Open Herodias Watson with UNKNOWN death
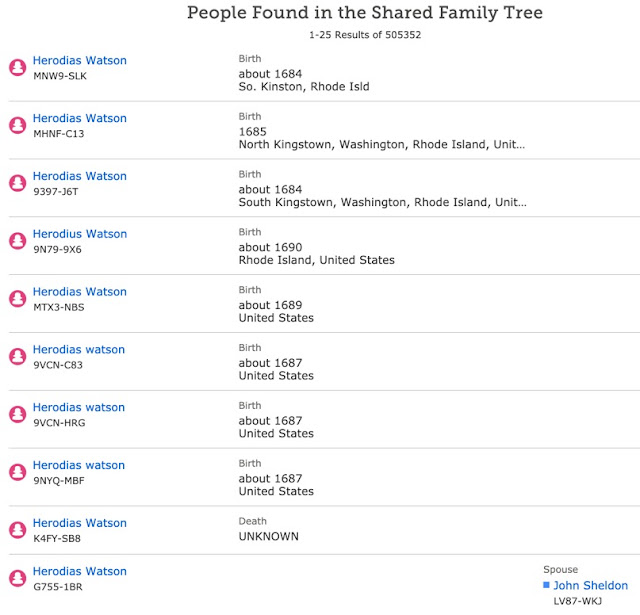Image resolution: width=640 pixels, height=615 pixels. point(80,523)
